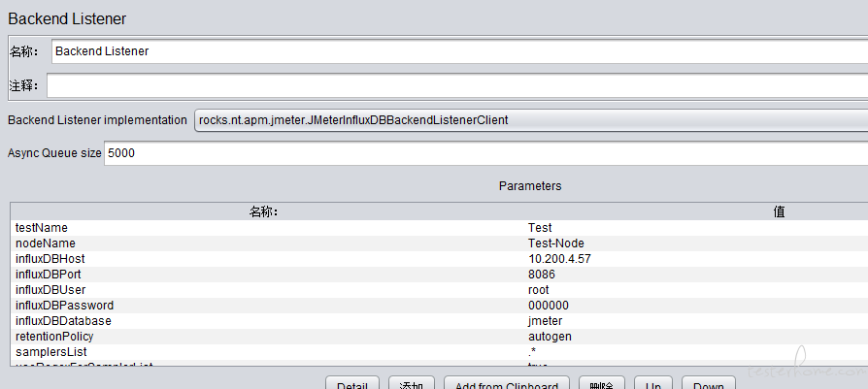Screen dimensions: 868x389
Task: Select the influxDBDatabase value jmeter
Action: click(x=545, y=321)
